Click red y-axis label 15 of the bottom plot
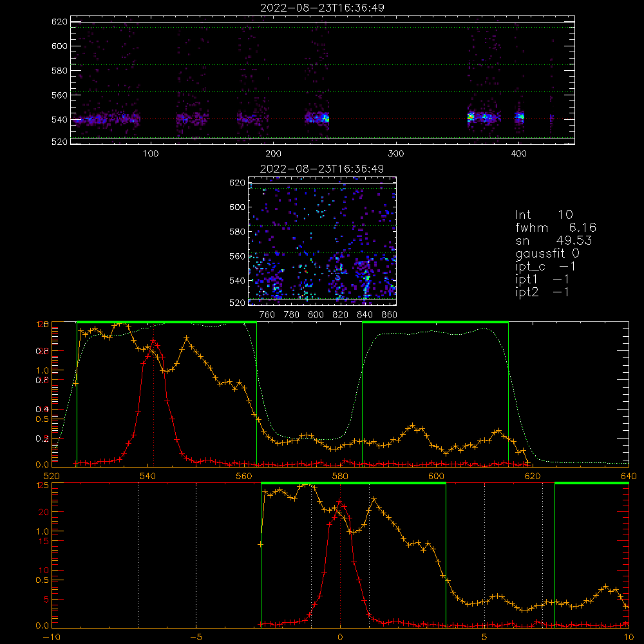 (x=44, y=542)
